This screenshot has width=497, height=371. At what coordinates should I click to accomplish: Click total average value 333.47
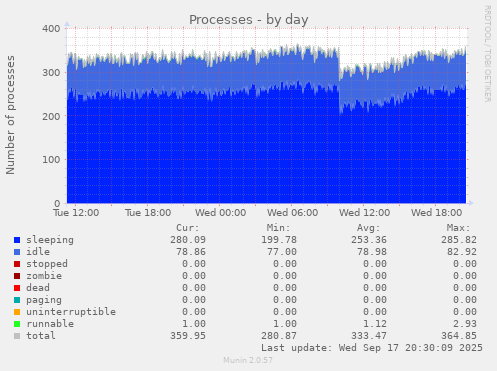pos(369,336)
